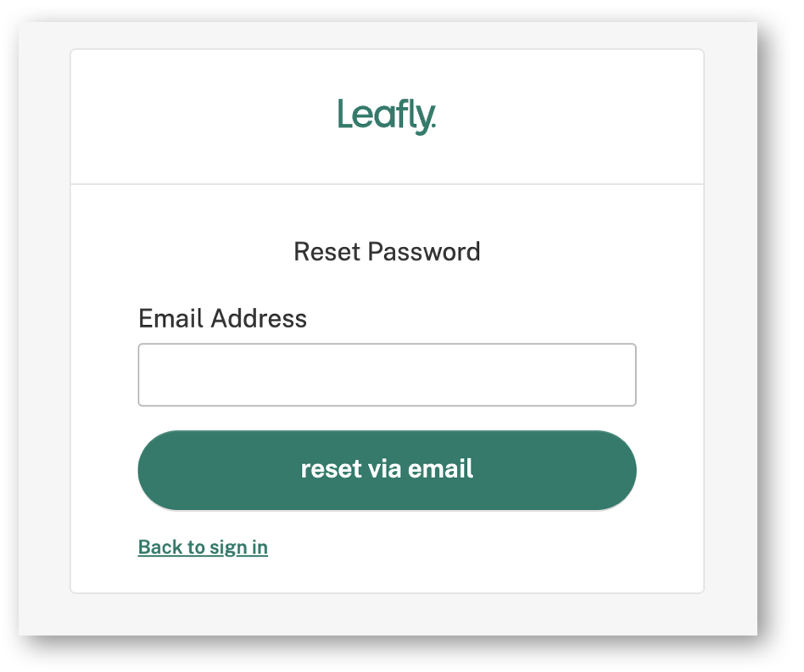The image size is (804, 672).
Task: Focus the Email Address input field
Action: coord(387,374)
